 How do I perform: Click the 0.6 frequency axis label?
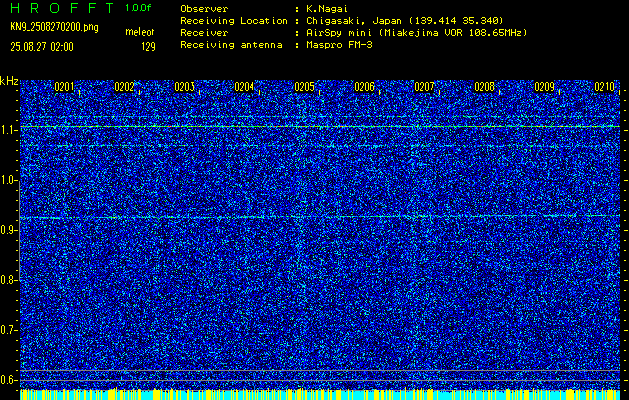8,380
